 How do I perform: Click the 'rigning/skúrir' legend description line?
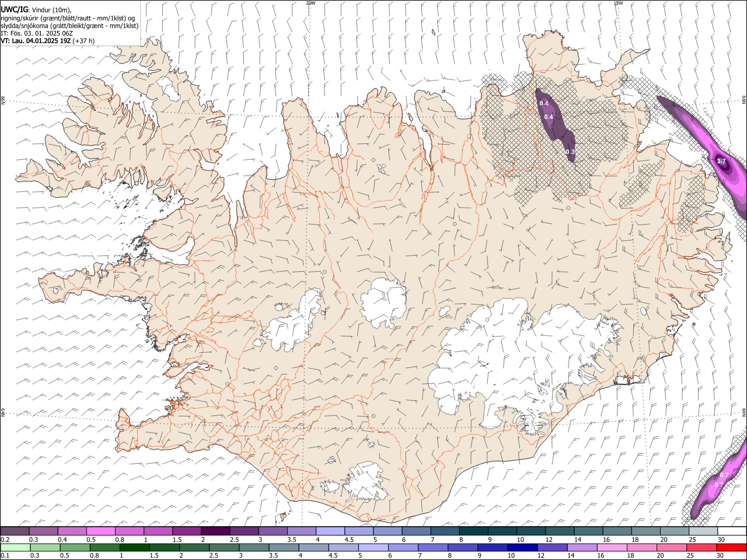pos(68,18)
